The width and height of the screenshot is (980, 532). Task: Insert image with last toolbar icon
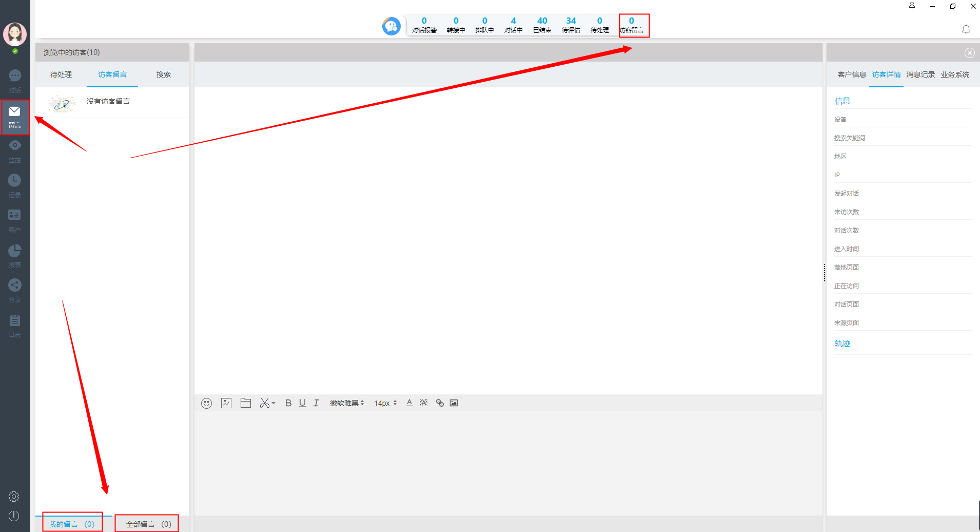coord(454,403)
